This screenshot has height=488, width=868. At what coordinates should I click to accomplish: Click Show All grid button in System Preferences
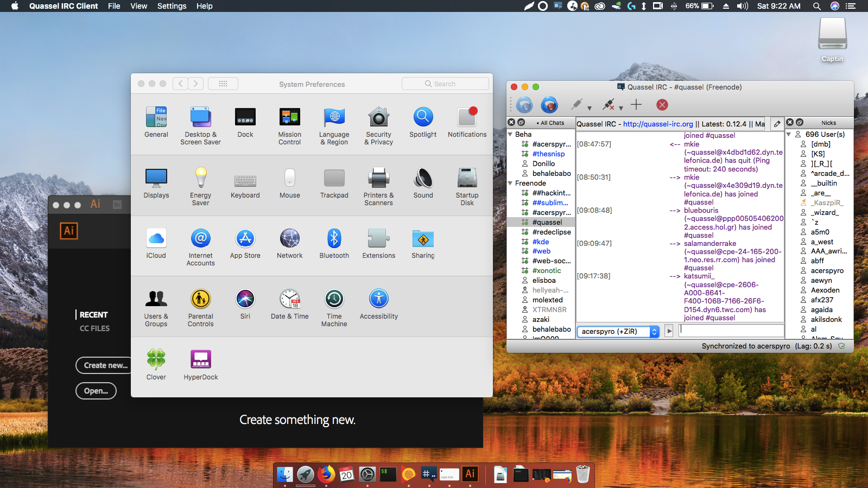point(223,84)
